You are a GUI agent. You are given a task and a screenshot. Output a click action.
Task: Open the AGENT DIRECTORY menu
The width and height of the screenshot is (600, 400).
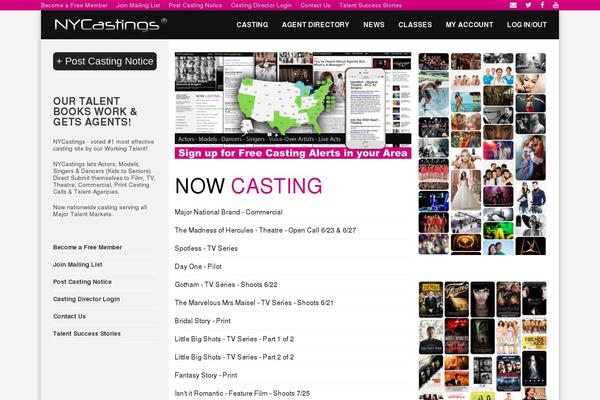pos(316,24)
